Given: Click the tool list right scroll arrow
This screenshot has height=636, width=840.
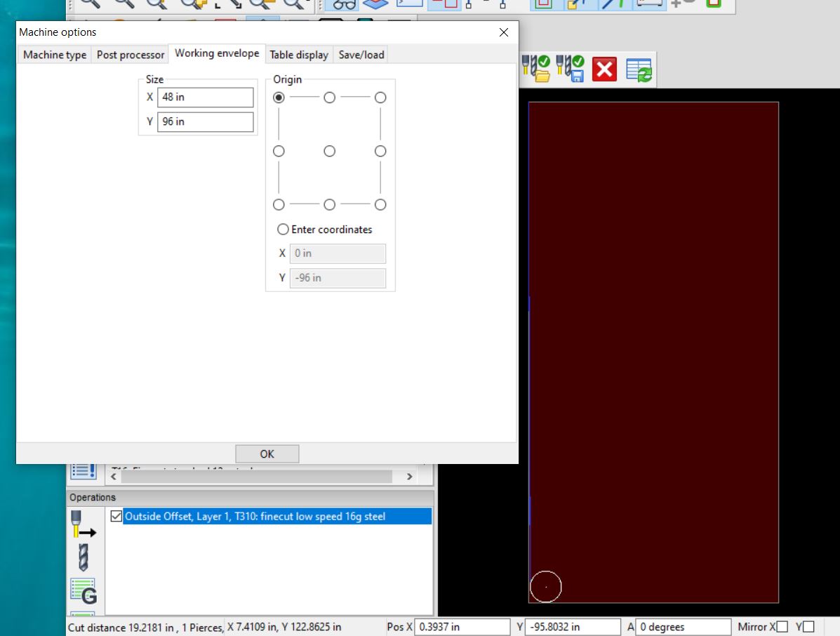Looking at the screenshot, I should pos(410,477).
